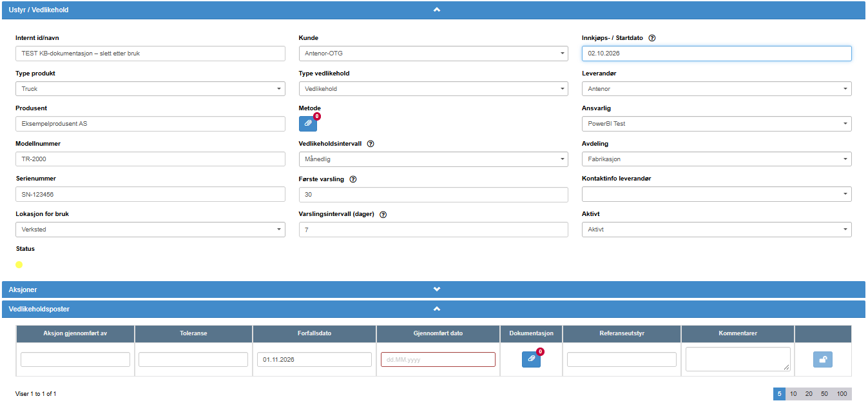Edit the Modellnummer field
The image size is (868, 403).
[150, 159]
